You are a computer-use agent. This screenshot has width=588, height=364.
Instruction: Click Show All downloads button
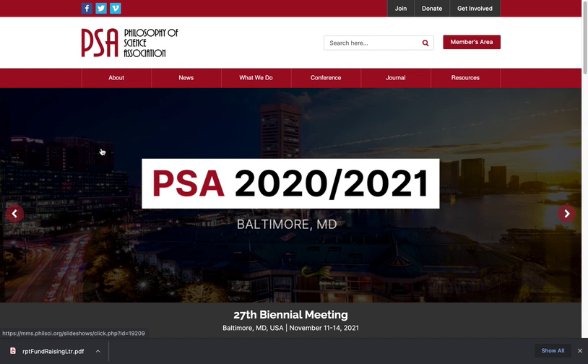coord(553,351)
